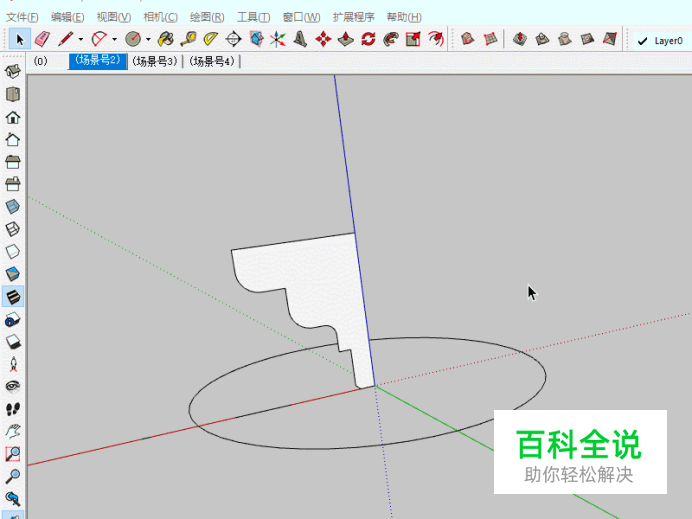The width and height of the screenshot is (692, 519).
Task: Switch to the (0) scene tab
Action: click(x=41, y=61)
